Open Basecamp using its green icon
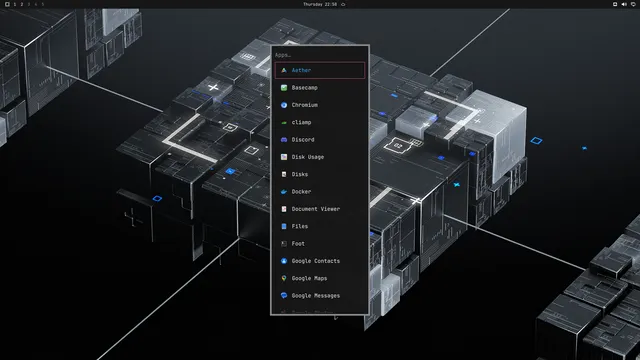This screenshot has height=360, width=640. point(284,88)
